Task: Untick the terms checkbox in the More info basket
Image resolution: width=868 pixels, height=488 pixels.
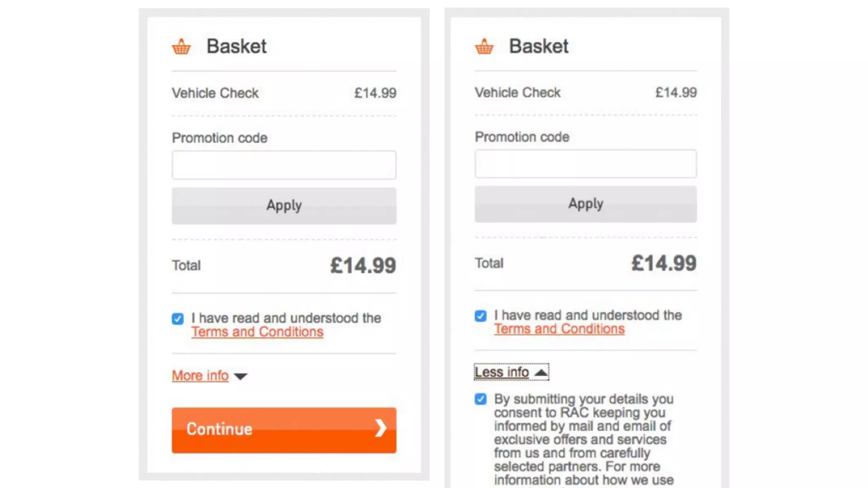Action: pyautogui.click(x=178, y=319)
